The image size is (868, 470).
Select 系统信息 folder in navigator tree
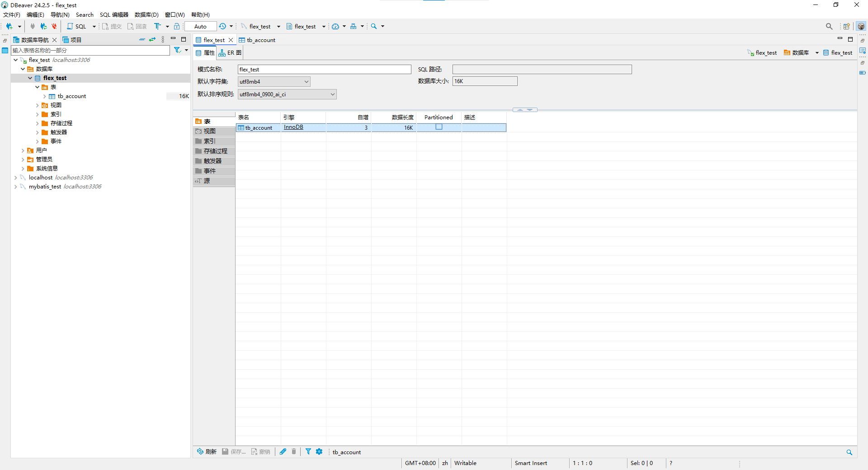pos(47,169)
